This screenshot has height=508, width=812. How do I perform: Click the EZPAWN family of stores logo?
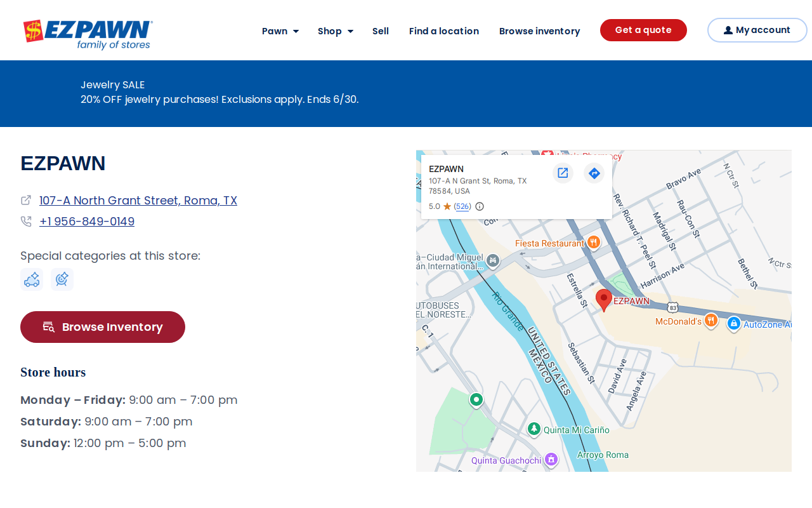pyautogui.click(x=88, y=34)
